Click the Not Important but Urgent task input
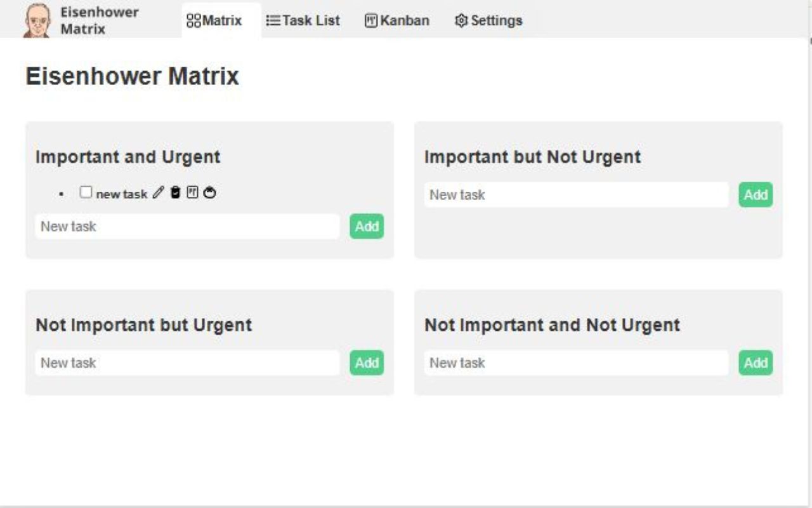This screenshot has width=812, height=508. (187, 363)
